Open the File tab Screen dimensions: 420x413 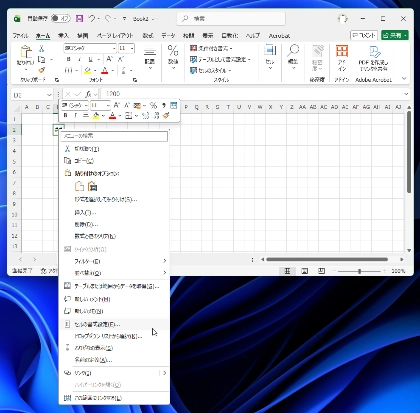[20, 35]
